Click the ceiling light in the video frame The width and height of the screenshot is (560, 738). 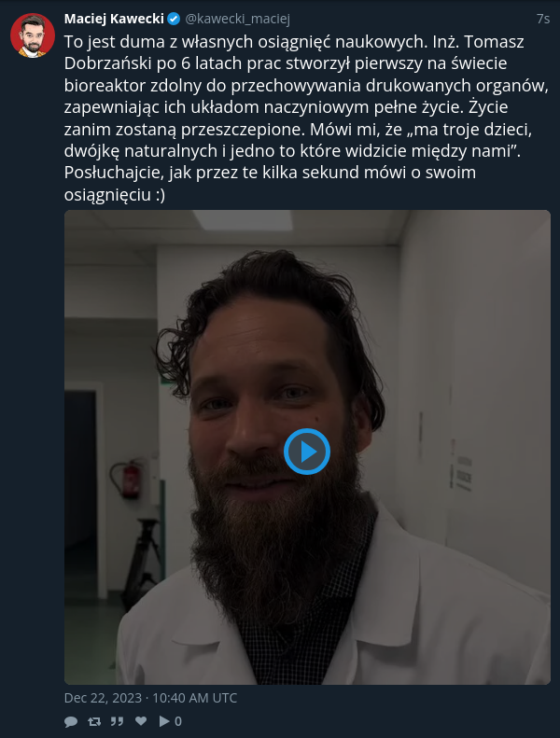(x=243, y=220)
